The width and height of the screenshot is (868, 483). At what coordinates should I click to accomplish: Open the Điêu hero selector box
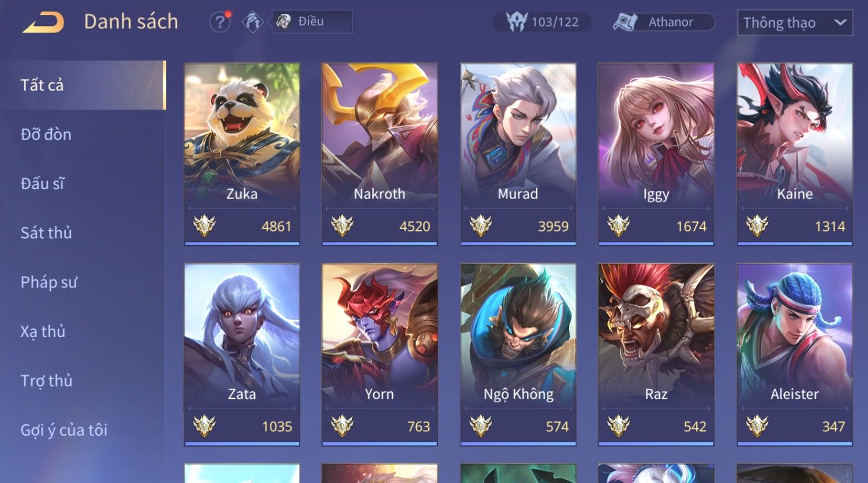point(312,22)
